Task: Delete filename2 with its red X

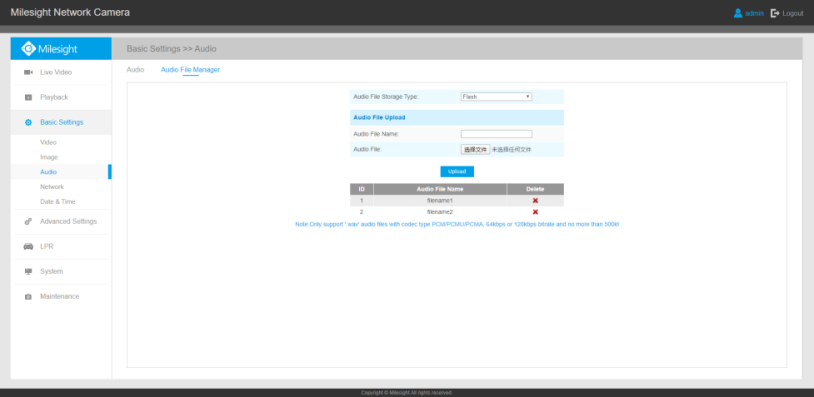Action: [535, 212]
